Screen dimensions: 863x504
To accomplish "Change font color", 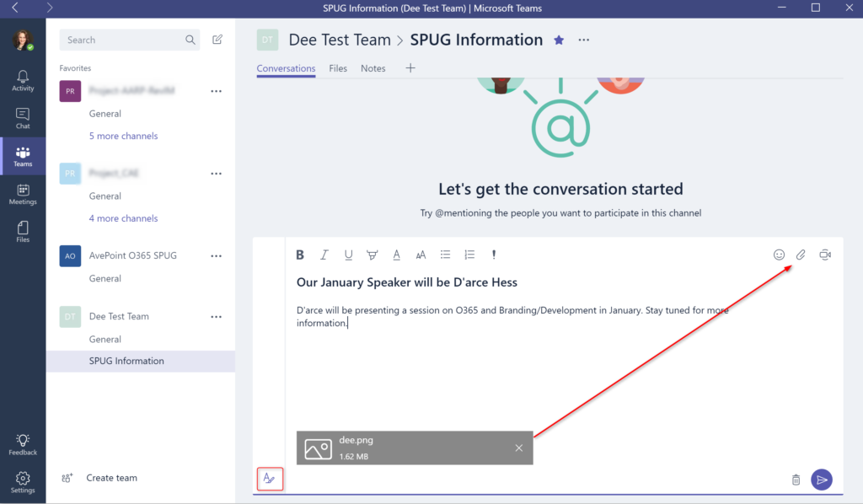I will 396,255.
